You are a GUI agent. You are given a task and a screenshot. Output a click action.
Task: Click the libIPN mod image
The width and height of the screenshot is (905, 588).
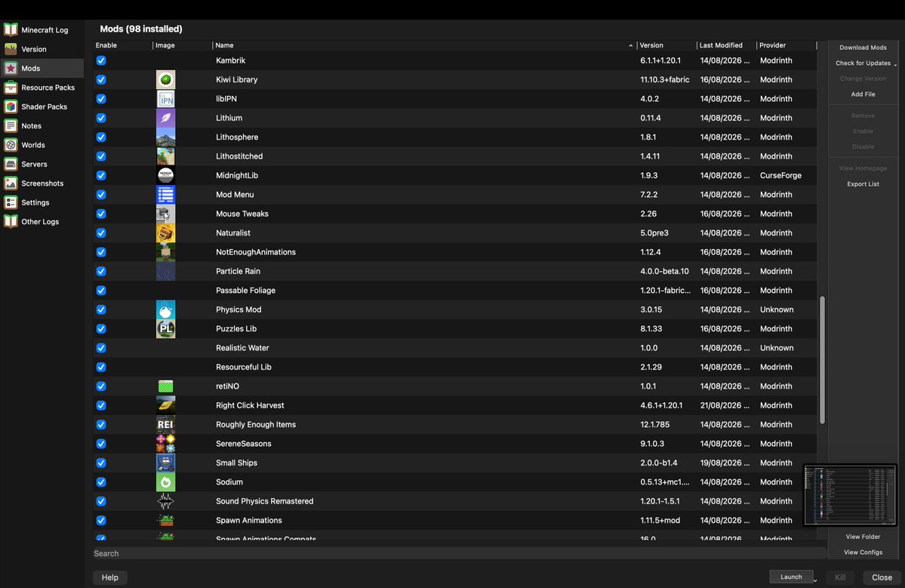pyautogui.click(x=165, y=99)
